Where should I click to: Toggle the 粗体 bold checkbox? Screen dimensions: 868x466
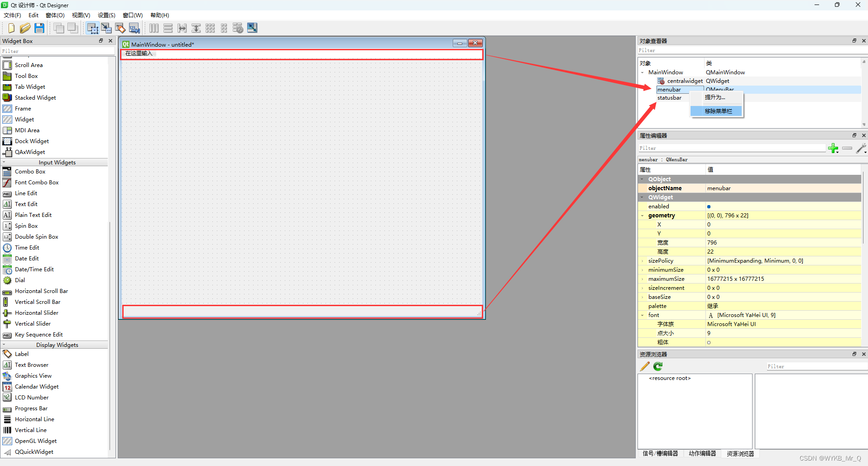point(709,342)
